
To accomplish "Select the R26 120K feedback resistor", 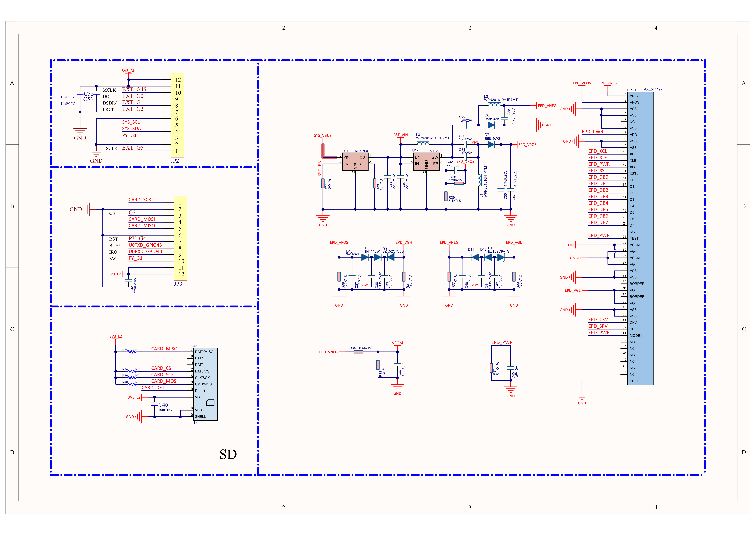I will tap(459, 183).
